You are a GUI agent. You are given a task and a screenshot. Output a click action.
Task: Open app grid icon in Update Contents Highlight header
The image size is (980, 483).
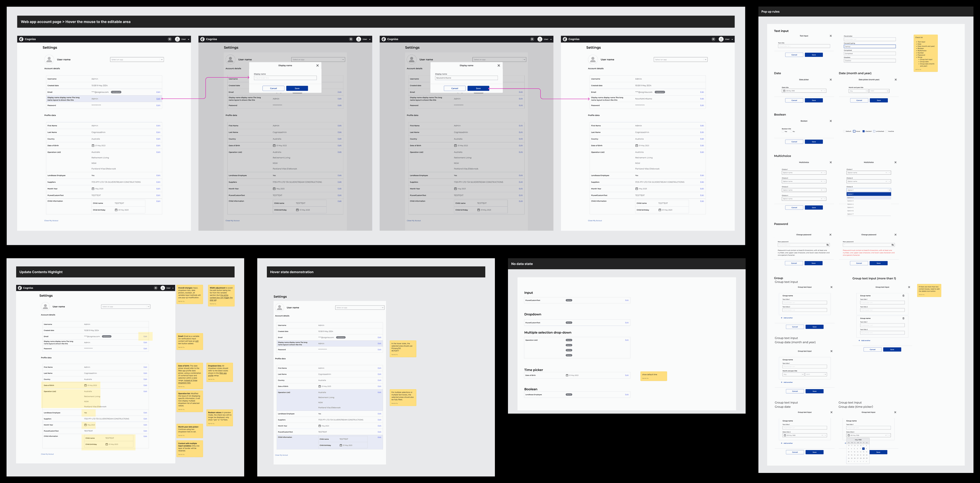point(156,288)
